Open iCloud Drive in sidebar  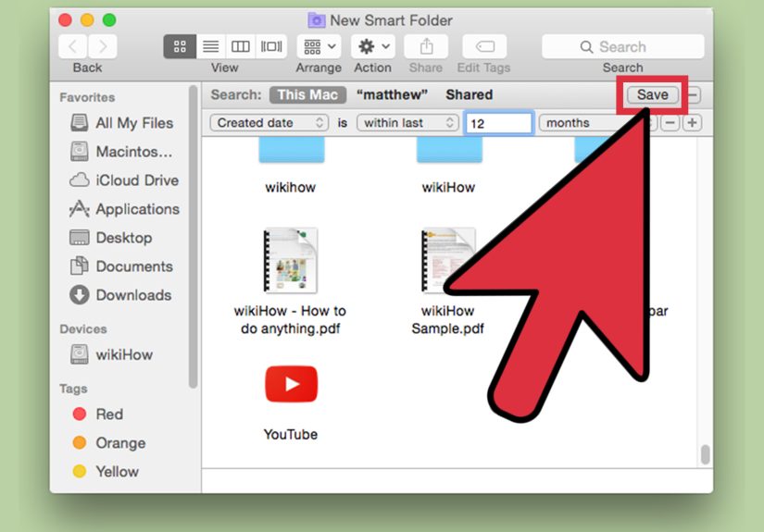point(124,180)
